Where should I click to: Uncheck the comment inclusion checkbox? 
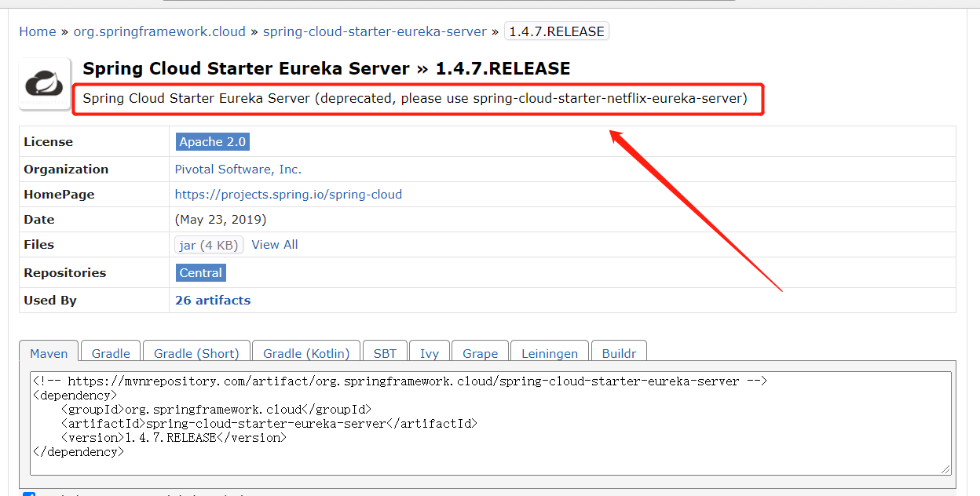tap(28, 493)
